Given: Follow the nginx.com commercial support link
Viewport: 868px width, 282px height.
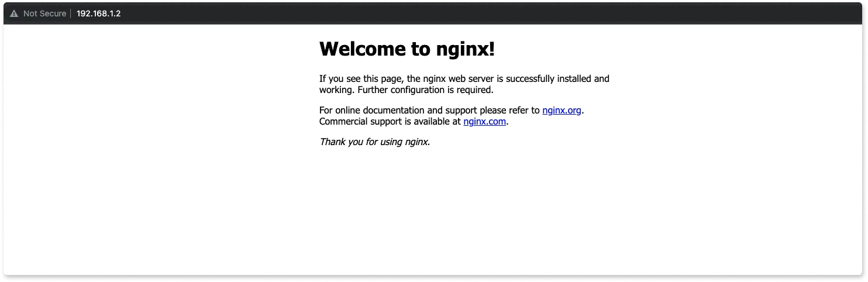Looking at the screenshot, I should point(484,122).
